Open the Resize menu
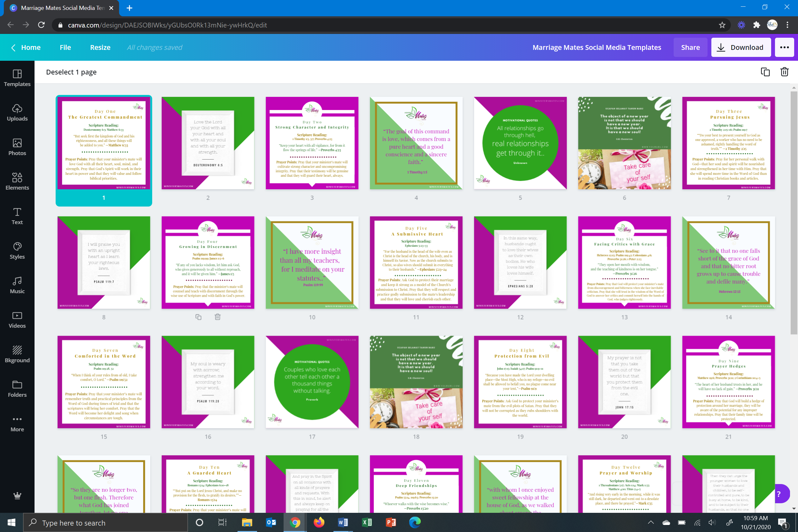This screenshot has height=532, width=798. pyautogui.click(x=100, y=48)
